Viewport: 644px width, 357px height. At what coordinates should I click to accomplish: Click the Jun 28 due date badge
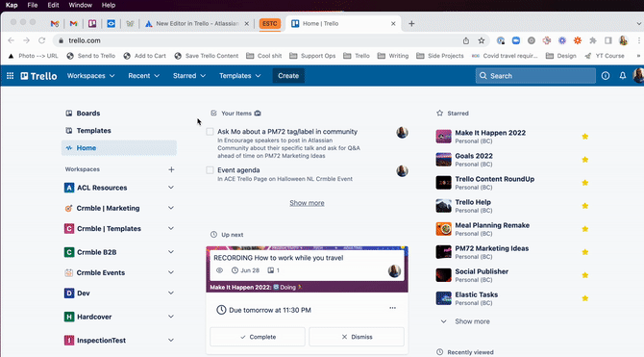click(x=245, y=270)
